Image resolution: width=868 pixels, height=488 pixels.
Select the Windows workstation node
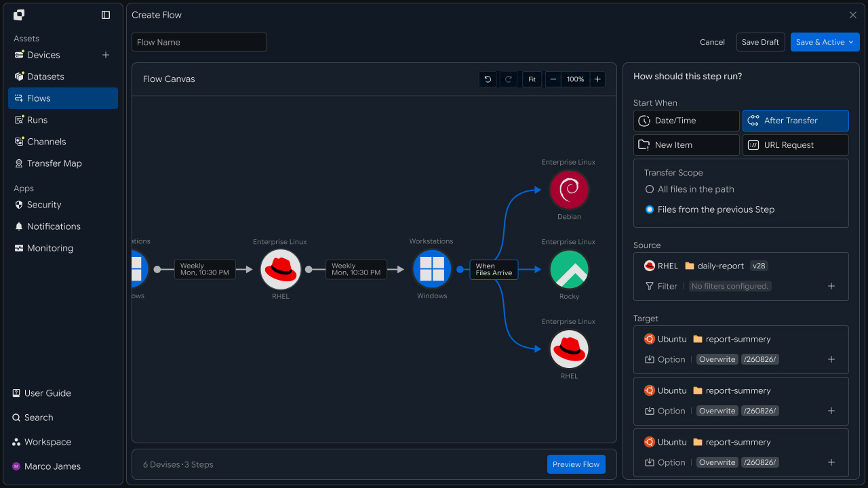pyautogui.click(x=432, y=269)
